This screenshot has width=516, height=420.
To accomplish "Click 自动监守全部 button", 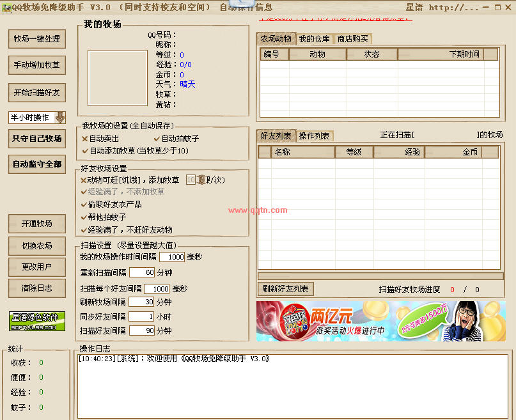I will 37,164.
